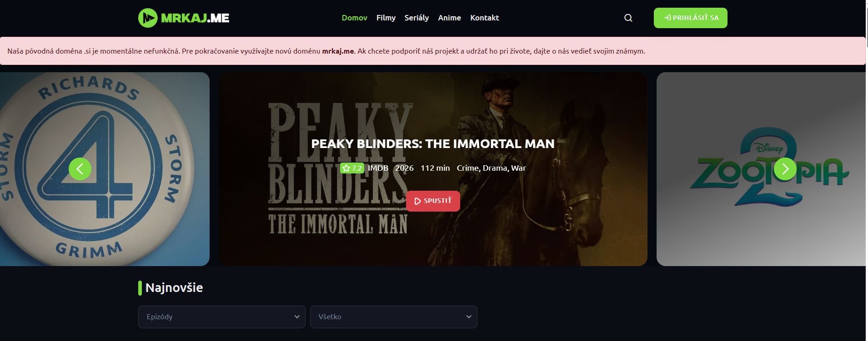868x341 pixels.
Task: Navigate to Seriály section
Action: tap(417, 18)
